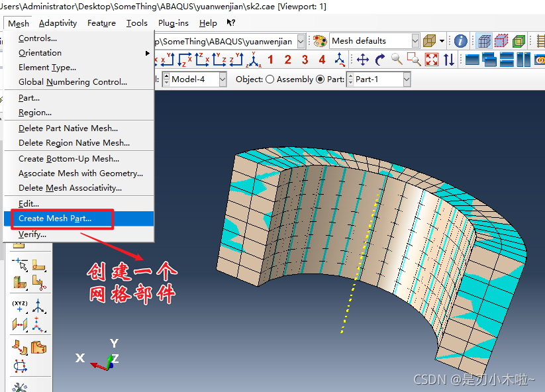Click the XYZ triad in viewport
Image resolution: width=545 pixels, height=392 pixels.
(97, 355)
